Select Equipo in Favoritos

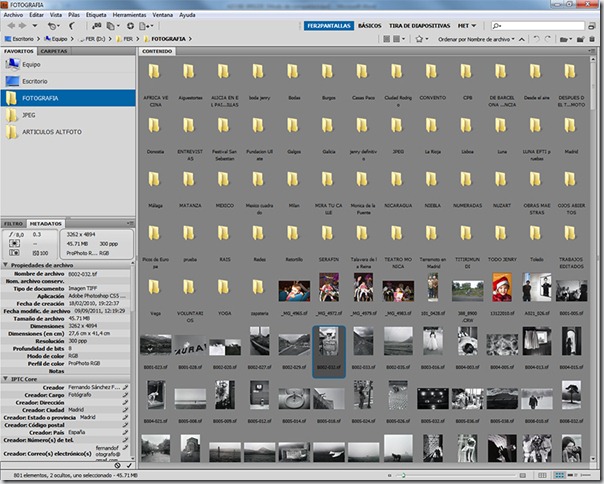click(x=68, y=64)
